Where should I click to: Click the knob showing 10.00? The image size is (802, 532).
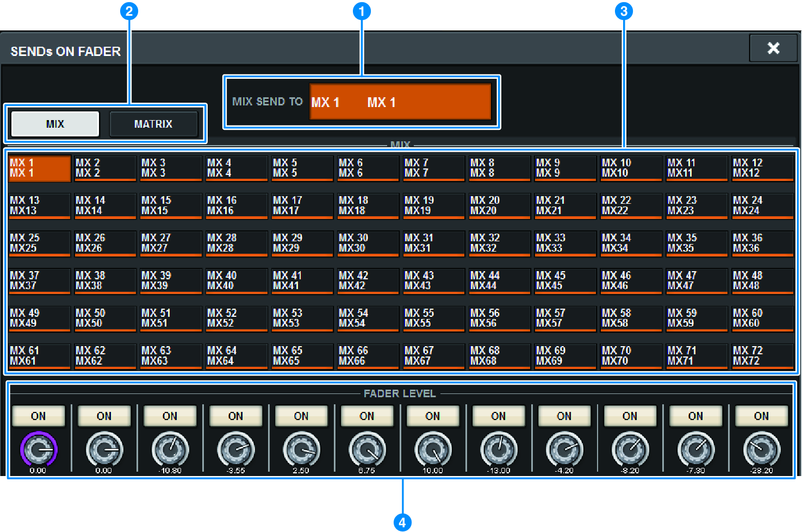(x=433, y=450)
